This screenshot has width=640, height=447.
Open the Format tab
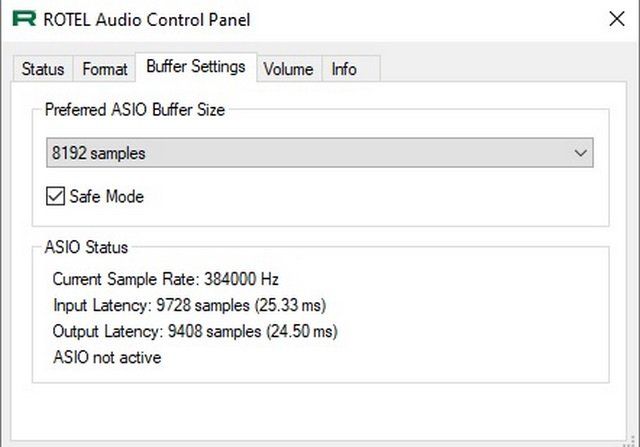[x=104, y=69]
